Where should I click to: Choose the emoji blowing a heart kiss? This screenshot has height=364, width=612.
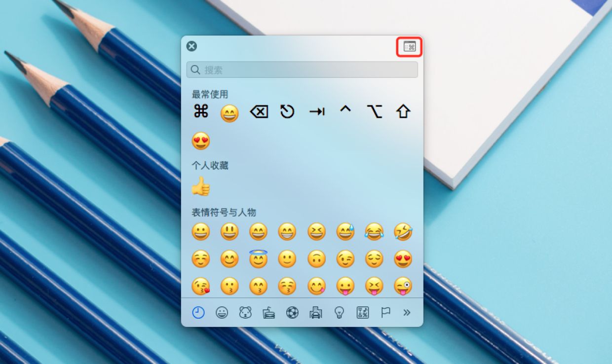point(201,286)
